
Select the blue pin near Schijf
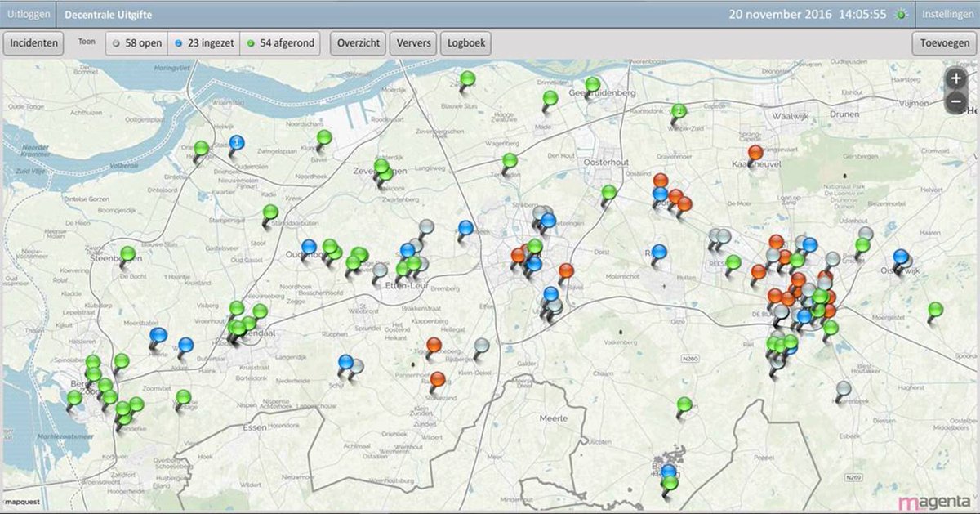(345, 362)
